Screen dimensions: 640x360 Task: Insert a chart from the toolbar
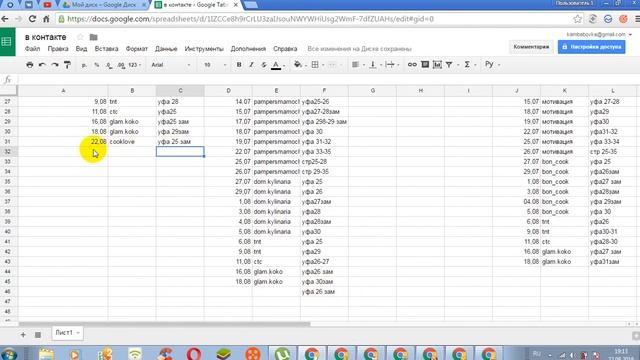tap(437, 64)
